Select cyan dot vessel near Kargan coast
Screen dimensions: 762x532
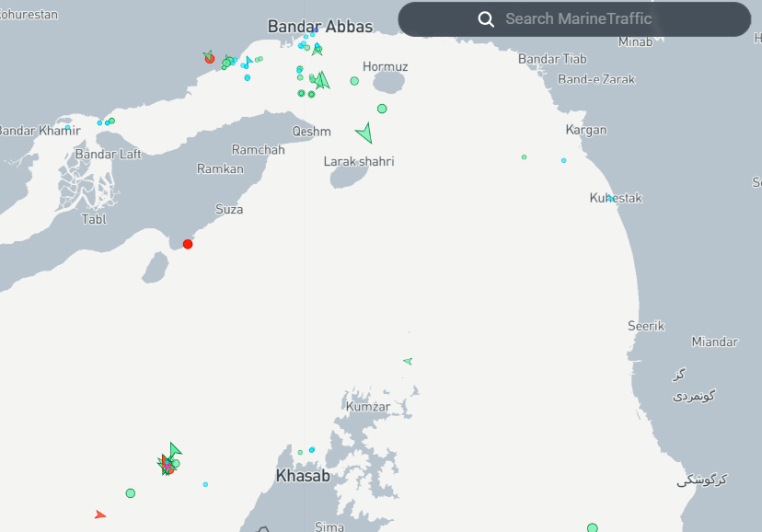[564, 160]
